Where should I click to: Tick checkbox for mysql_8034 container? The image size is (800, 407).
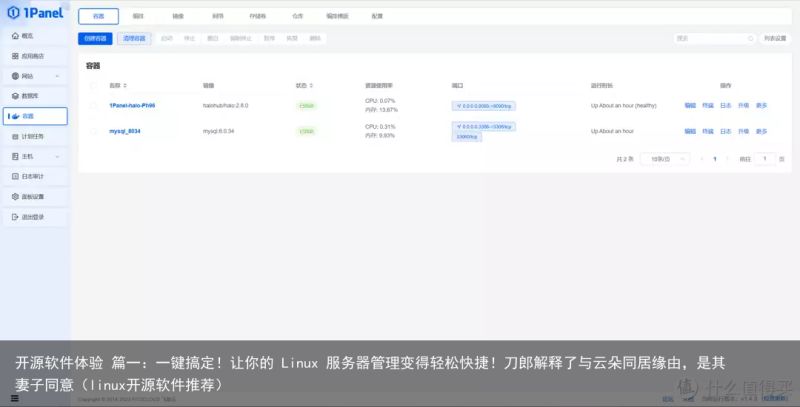point(93,131)
